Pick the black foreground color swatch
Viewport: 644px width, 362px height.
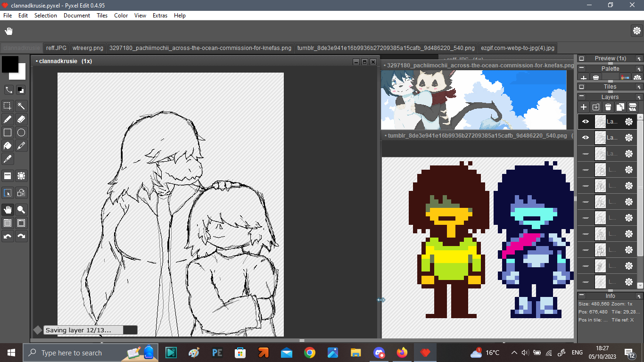10,64
